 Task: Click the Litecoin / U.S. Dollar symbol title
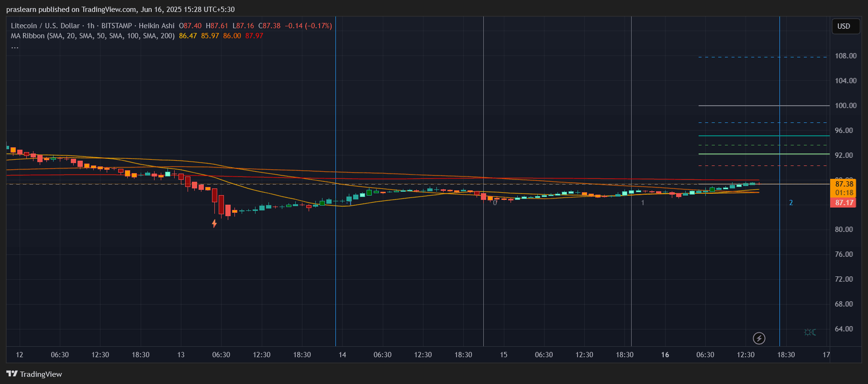click(x=45, y=26)
